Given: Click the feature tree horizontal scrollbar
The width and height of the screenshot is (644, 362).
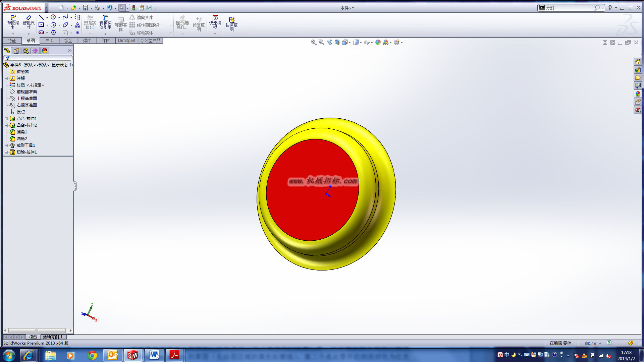Looking at the screenshot, I should (x=37, y=330).
